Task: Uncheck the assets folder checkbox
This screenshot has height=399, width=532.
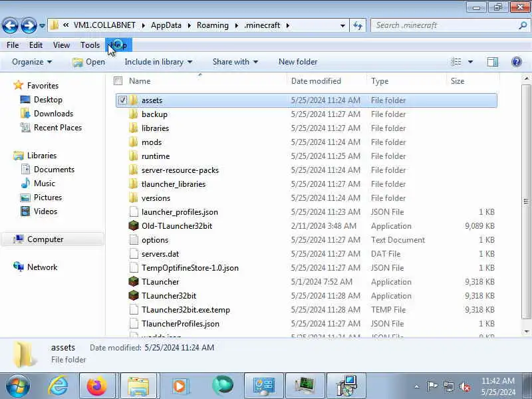Action: click(122, 100)
